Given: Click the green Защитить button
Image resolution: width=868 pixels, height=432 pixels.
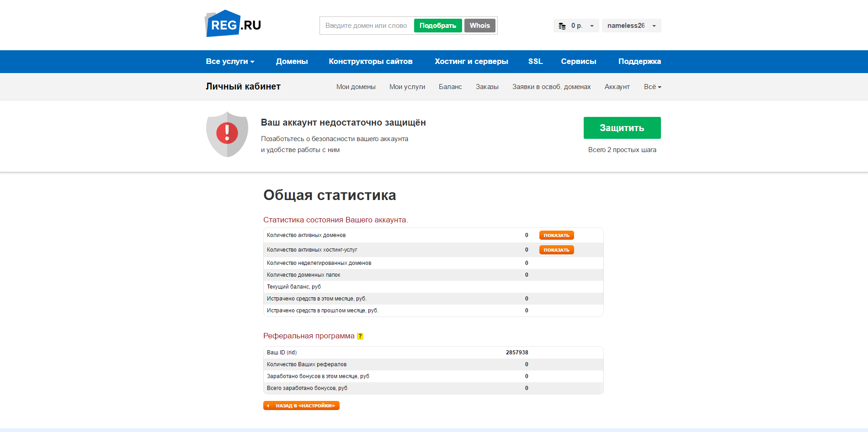Looking at the screenshot, I should pyautogui.click(x=622, y=128).
